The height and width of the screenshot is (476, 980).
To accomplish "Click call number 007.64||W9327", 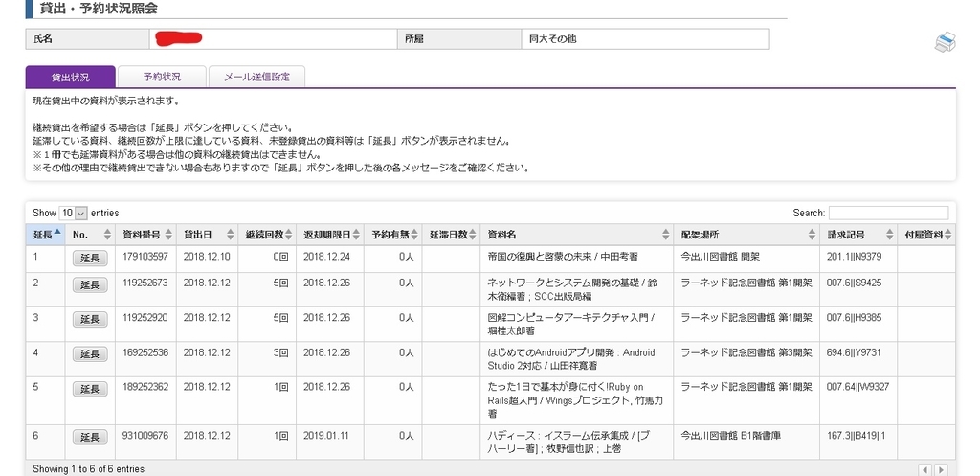I will tap(857, 387).
